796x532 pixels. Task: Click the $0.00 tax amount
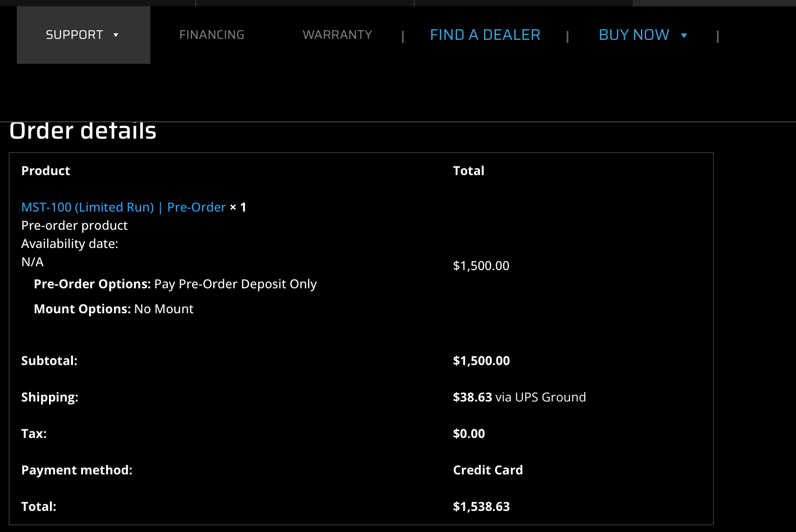(469, 434)
